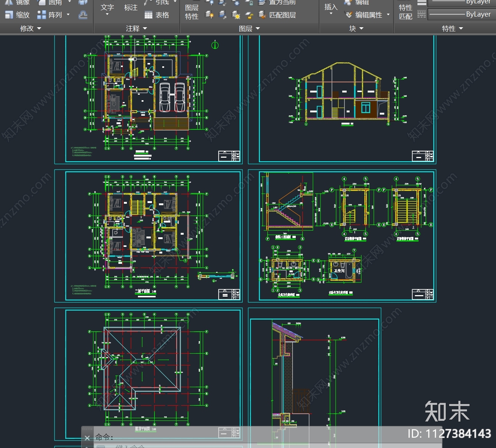
Task: Select the wall section detail sheet
Action: [x=315, y=378]
